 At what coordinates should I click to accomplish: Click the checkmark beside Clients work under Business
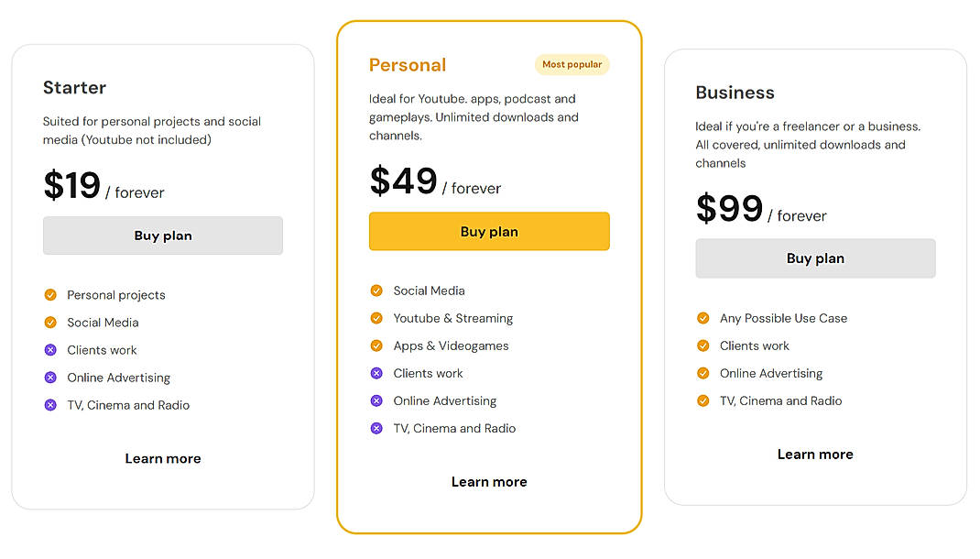click(702, 345)
